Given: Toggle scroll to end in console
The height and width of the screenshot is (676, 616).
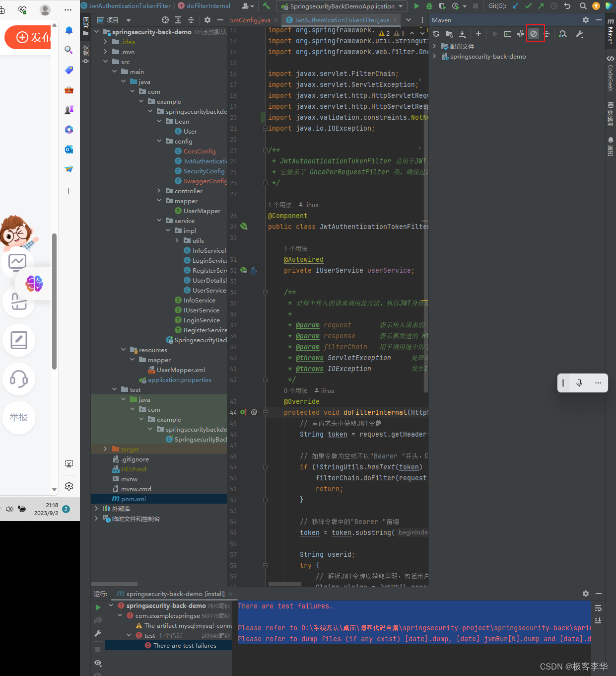Looking at the screenshot, I should click(x=598, y=620).
